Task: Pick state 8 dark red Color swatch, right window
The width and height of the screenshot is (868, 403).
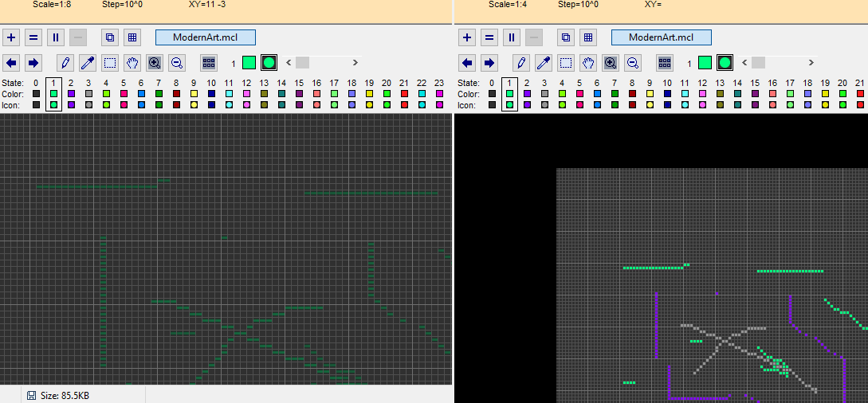Action: [632, 94]
